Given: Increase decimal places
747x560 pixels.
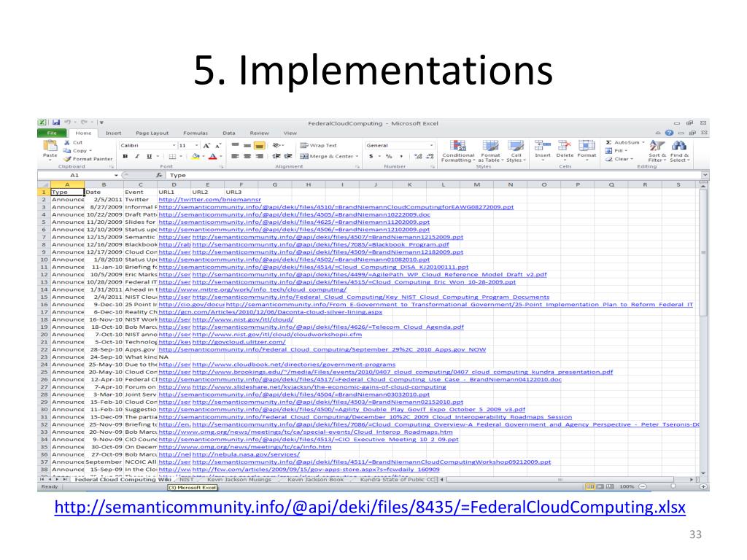Looking at the screenshot, I should (418, 156).
